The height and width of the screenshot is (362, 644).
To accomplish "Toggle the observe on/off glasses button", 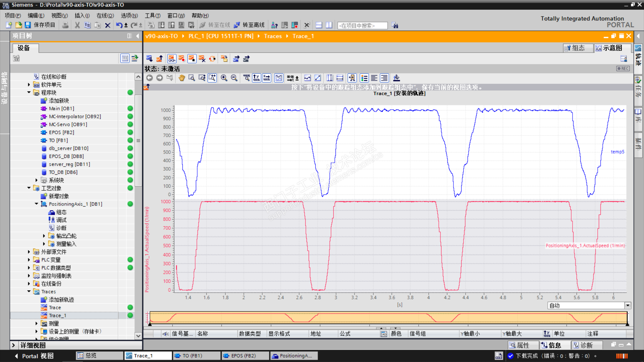I will 171,59.
